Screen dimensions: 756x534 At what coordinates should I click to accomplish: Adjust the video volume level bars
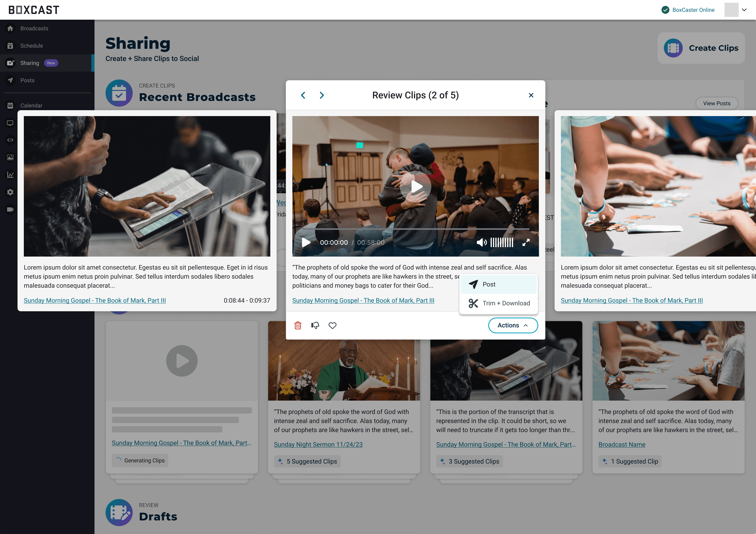coord(502,242)
